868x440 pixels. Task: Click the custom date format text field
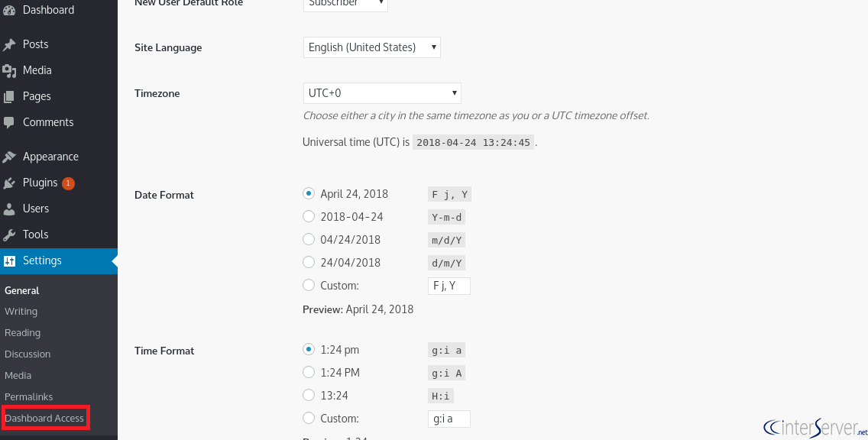point(449,286)
